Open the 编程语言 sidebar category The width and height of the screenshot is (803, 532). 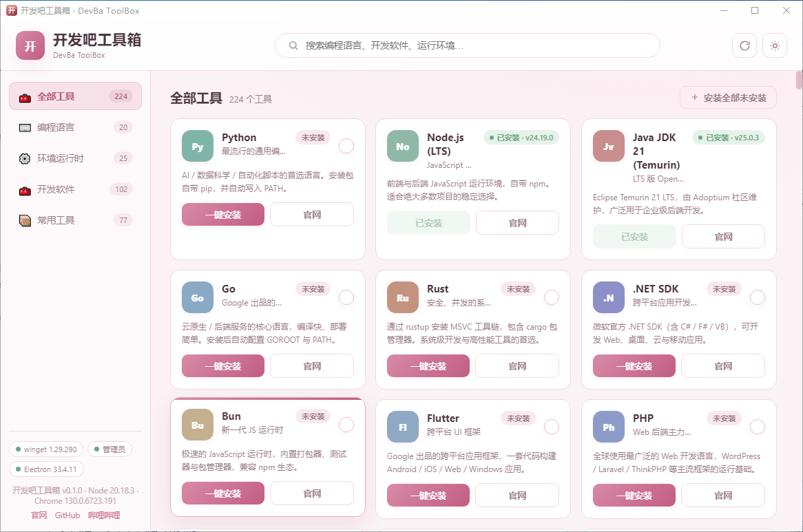[75, 127]
